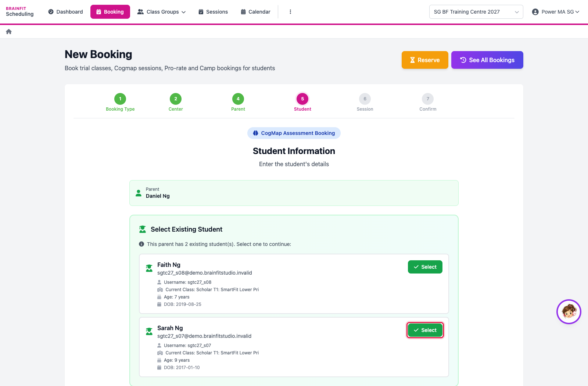
Task: Open the three-dot more options menu
Action: [x=290, y=12]
